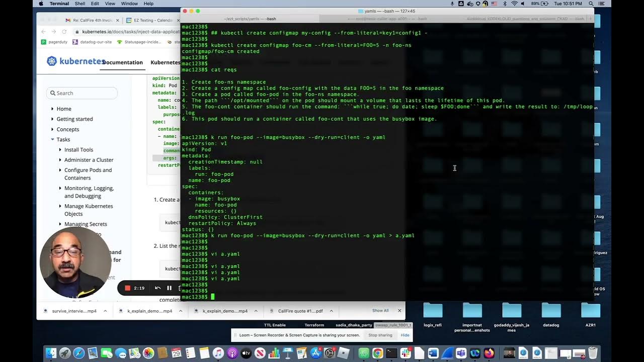Expand Manage Kubernetes Objects

(x=60, y=206)
